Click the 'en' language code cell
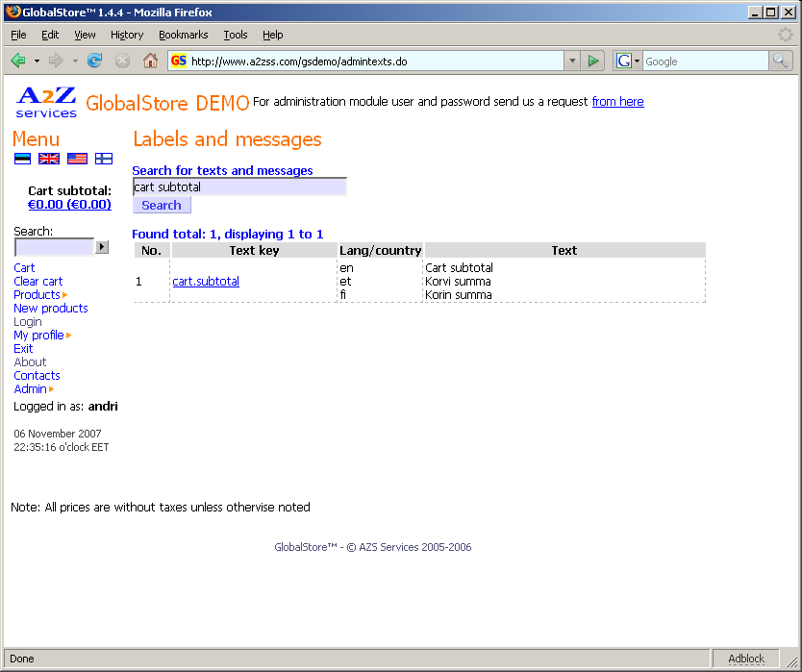This screenshot has height=672, width=802. [x=346, y=268]
